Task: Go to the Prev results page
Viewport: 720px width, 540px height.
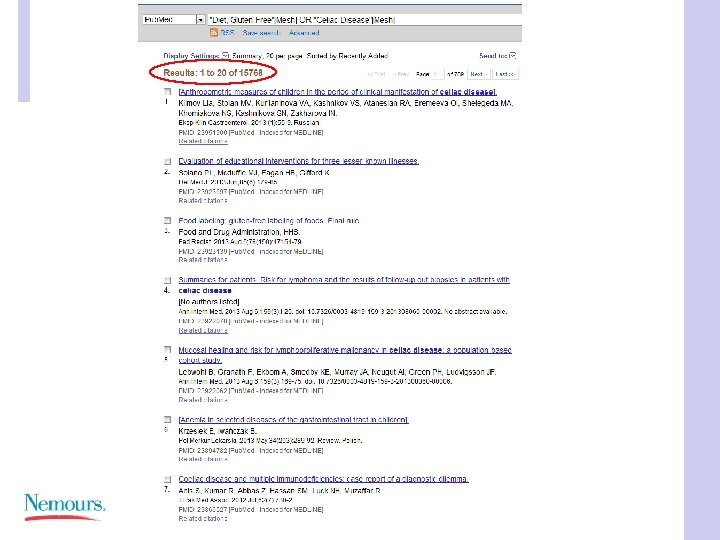Action: tap(401, 74)
